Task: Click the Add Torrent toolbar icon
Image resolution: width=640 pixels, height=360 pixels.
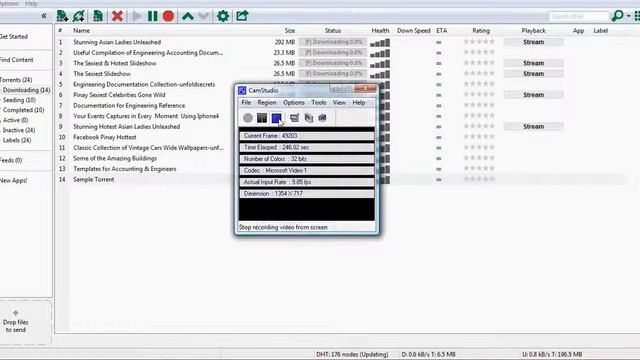Action: coord(62,16)
